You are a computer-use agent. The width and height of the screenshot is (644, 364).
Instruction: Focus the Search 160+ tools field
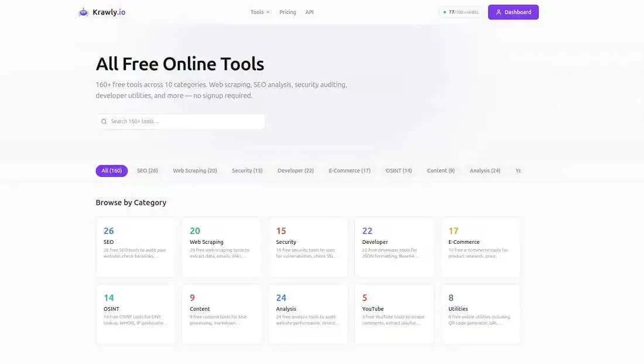[x=180, y=121]
